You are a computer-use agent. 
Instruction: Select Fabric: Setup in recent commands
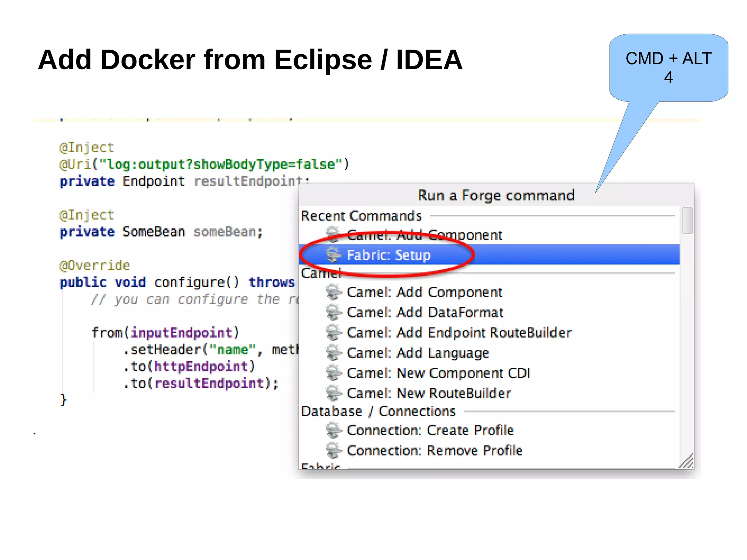click(x=389, y=255)
